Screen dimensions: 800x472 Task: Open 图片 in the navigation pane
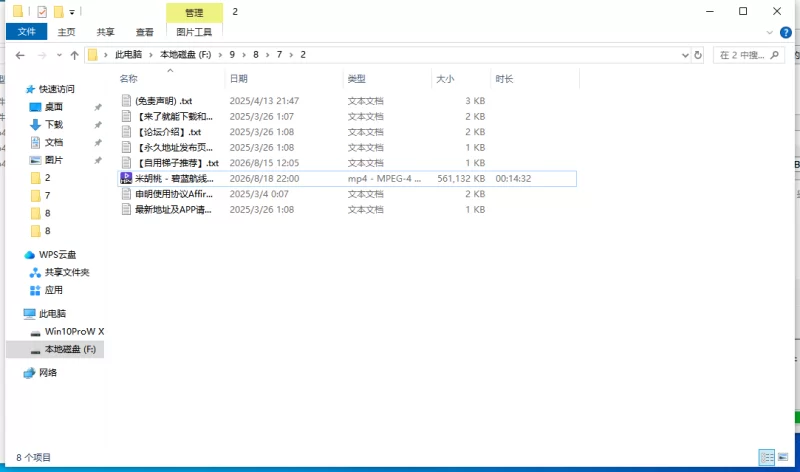coord(53,160)
